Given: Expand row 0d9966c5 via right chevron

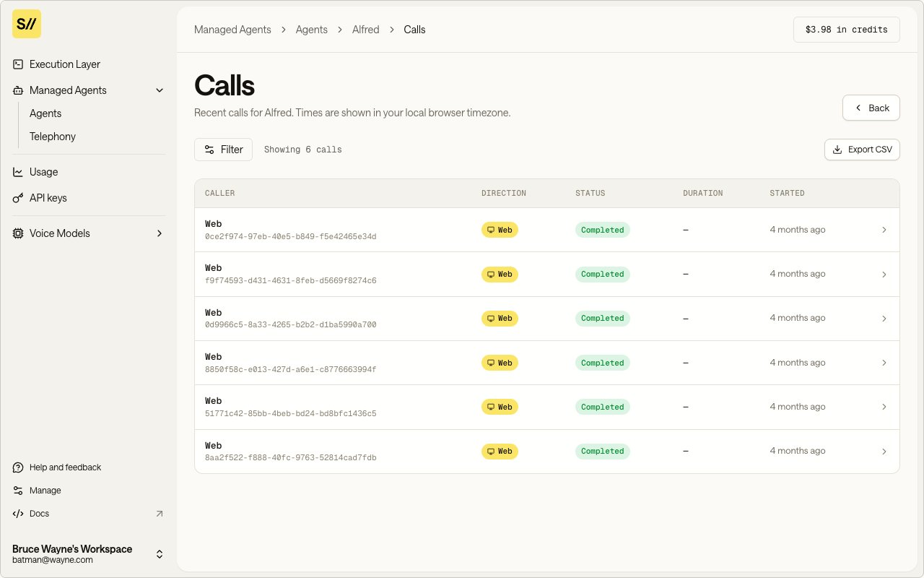Looking at the screenshot, I should tap(884, 319).
